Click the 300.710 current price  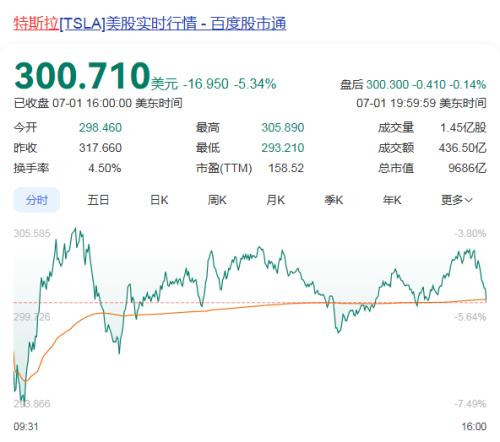click(x=82, y=76)
